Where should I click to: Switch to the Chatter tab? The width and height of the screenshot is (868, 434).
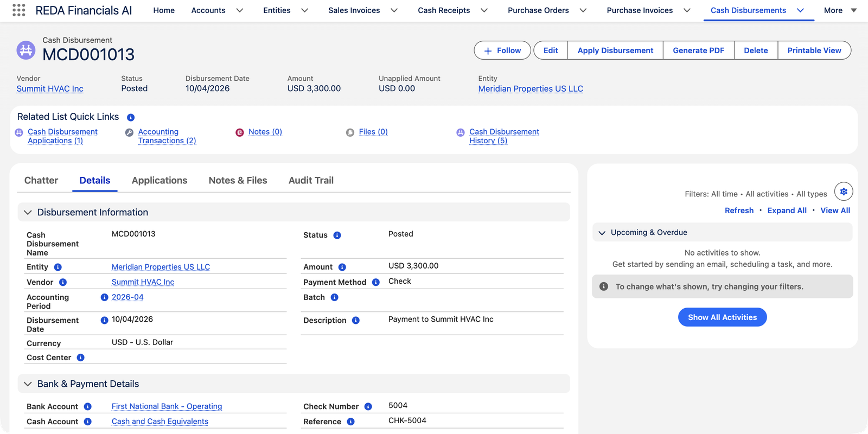41,181
